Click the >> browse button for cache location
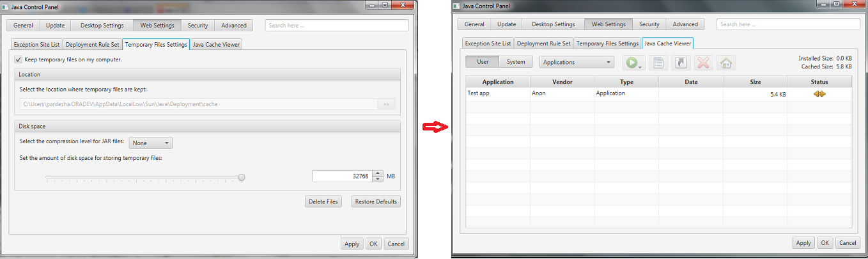Screen dimensions: 868x259 (386, 104)
